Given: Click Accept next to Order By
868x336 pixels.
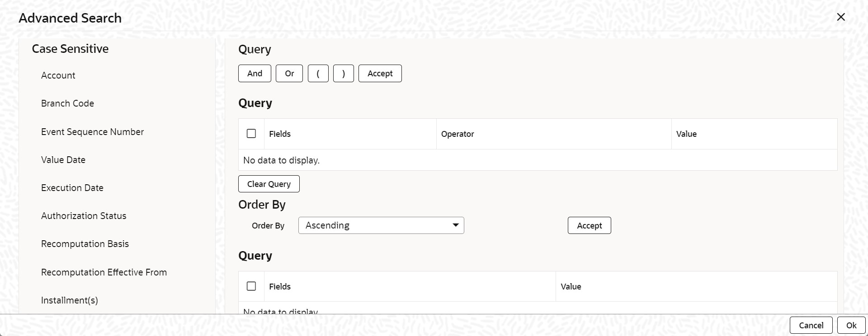Looking at the screenshot, I should (x=590, y=225).
